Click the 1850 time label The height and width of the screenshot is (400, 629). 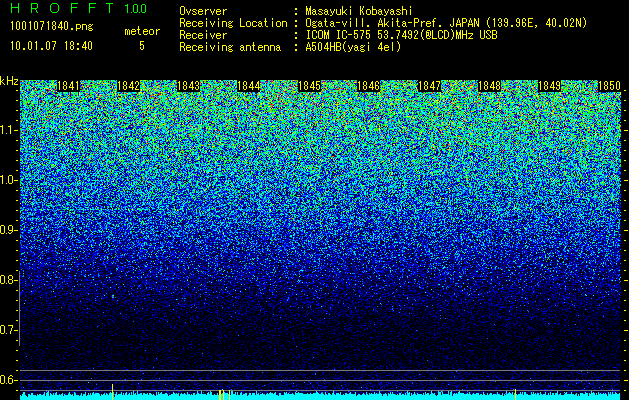[x=609, y=86]
